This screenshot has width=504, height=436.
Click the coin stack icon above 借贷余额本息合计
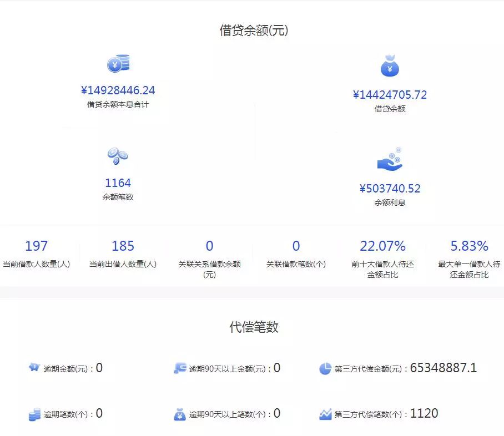tap(118, 63)
